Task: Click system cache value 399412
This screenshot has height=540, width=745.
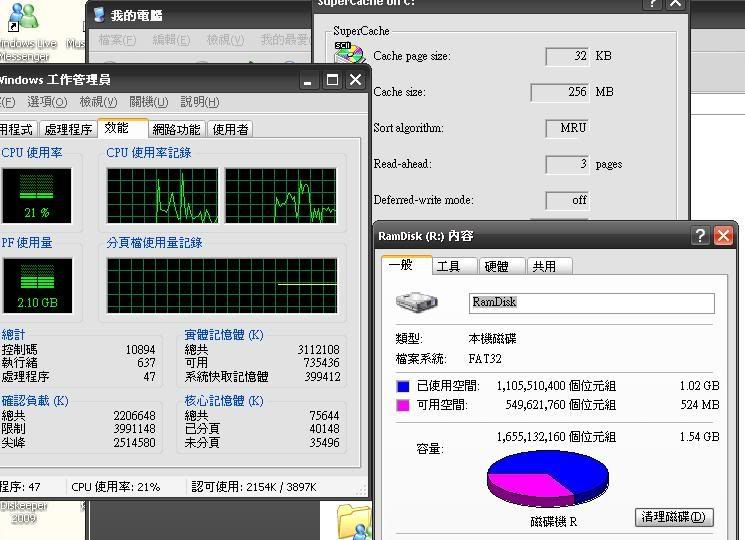Action: [322, 377]
